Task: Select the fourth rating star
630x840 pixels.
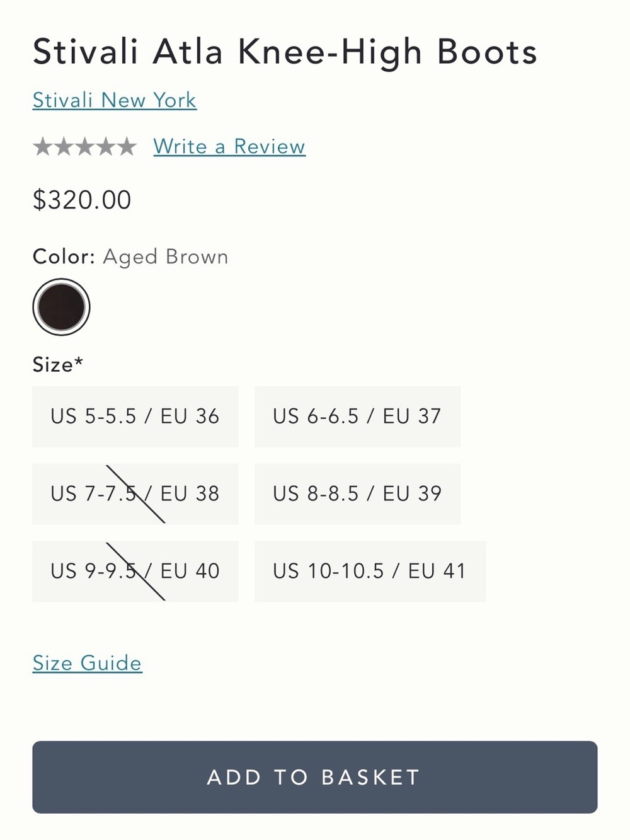Action: [x=105, y=146]
